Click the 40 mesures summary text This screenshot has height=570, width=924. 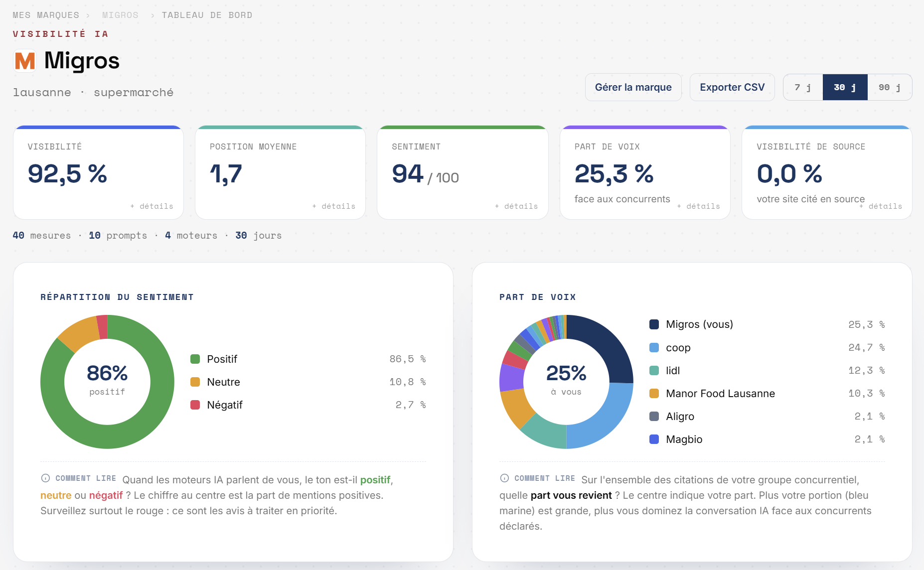(x=42, y=235)
